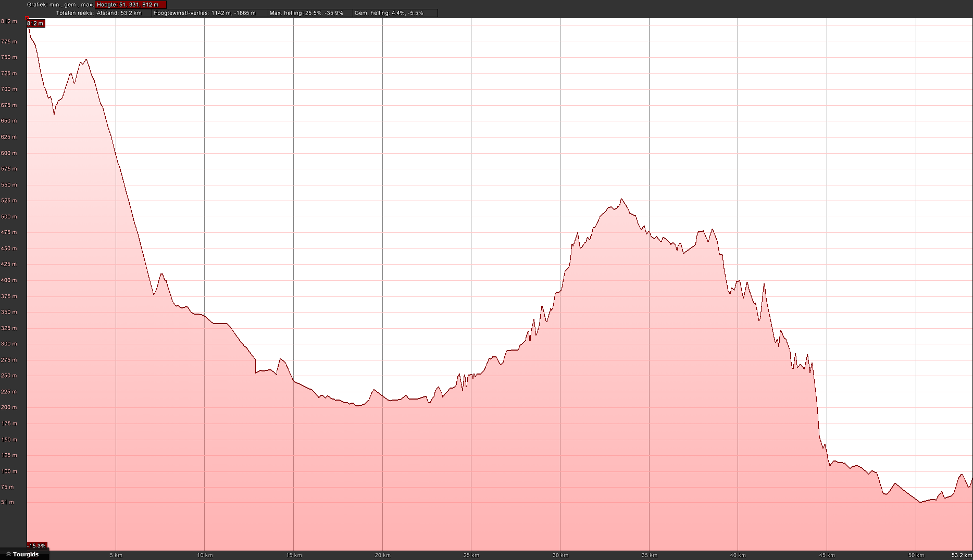Expand the Tourgids panel chevron

[x=8, y=554]
